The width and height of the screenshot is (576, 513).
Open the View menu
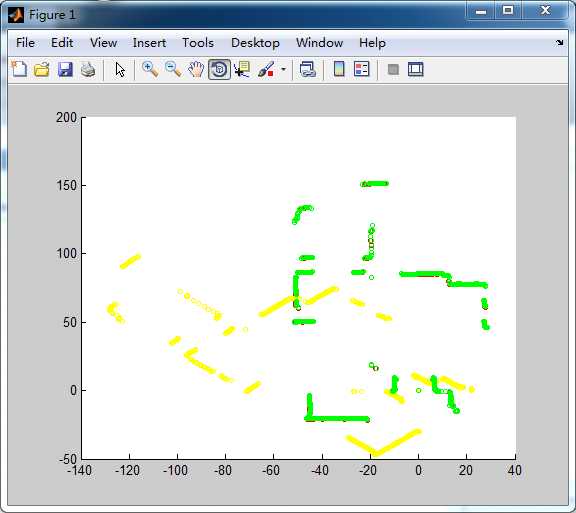(104, 43)
